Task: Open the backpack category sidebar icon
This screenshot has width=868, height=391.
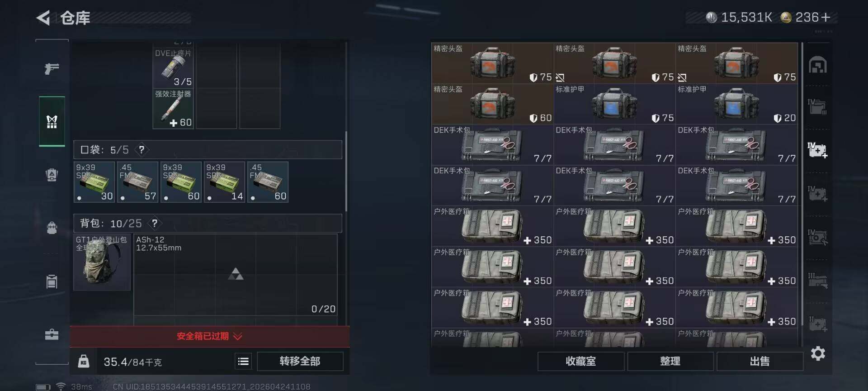Action: 52,227
